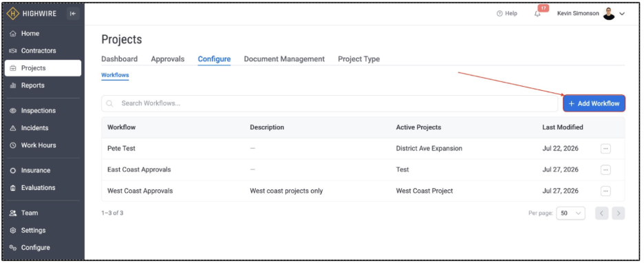Open options menu for Pete Test row
Image resolution: width=644 pixels, height=263 pixels.
(605, 149)
